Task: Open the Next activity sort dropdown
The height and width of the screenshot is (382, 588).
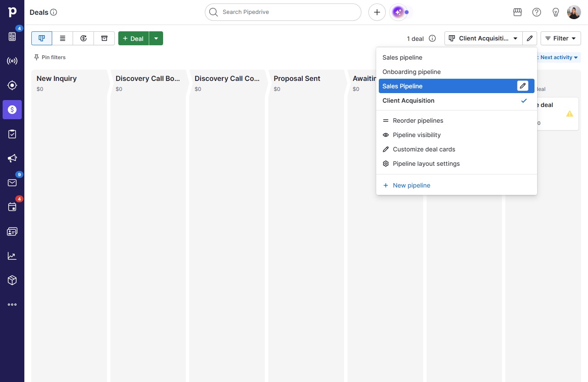Action: 559,57
